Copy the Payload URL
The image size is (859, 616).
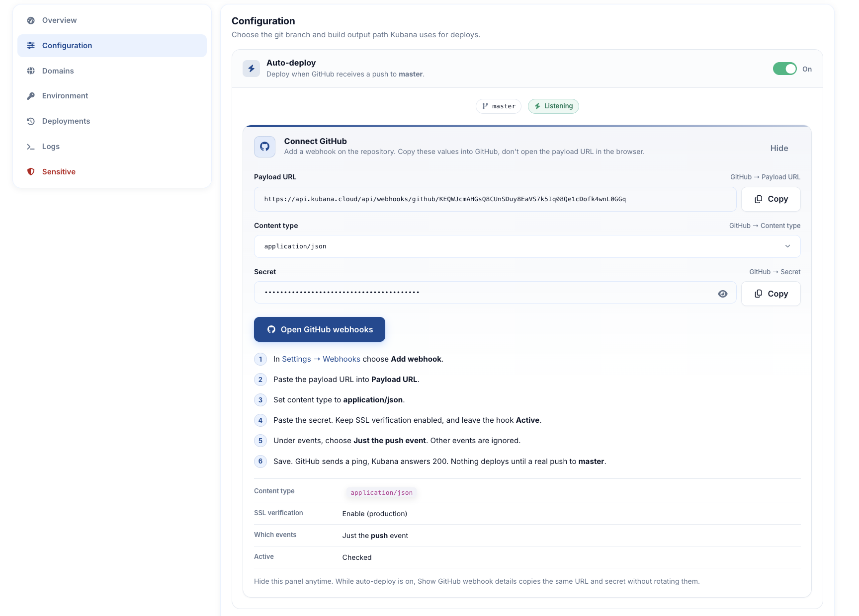[771, 199]
